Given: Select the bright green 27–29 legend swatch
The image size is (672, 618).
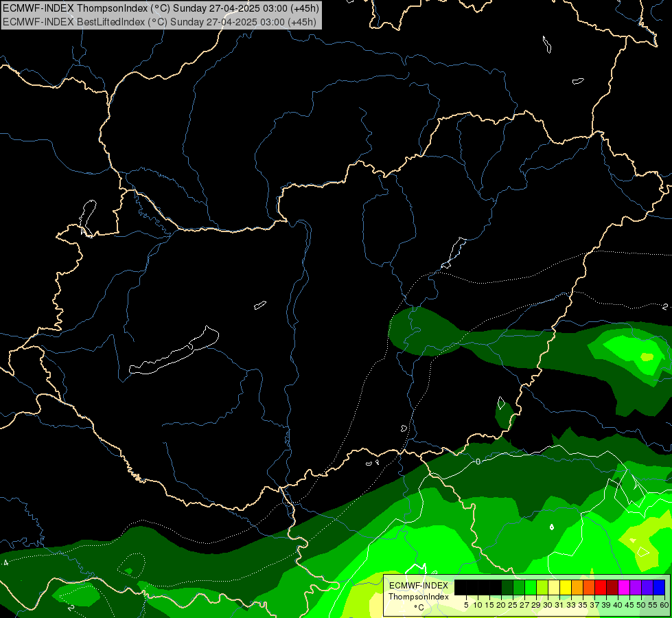Looking at the screenshot, I should (x=531, y=588).
